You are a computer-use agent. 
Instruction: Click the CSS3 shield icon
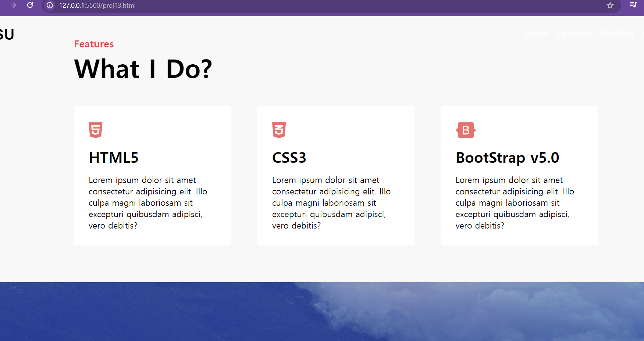click(279, 130)
